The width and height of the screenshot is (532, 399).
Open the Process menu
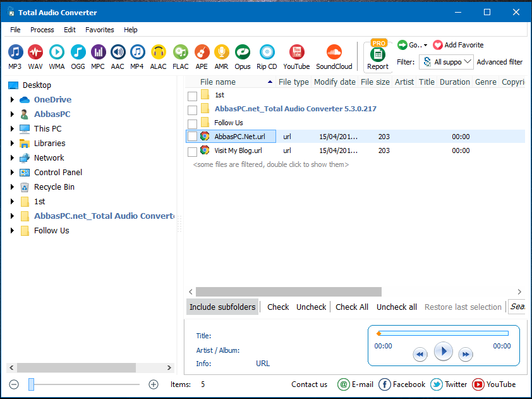(42, 30)
